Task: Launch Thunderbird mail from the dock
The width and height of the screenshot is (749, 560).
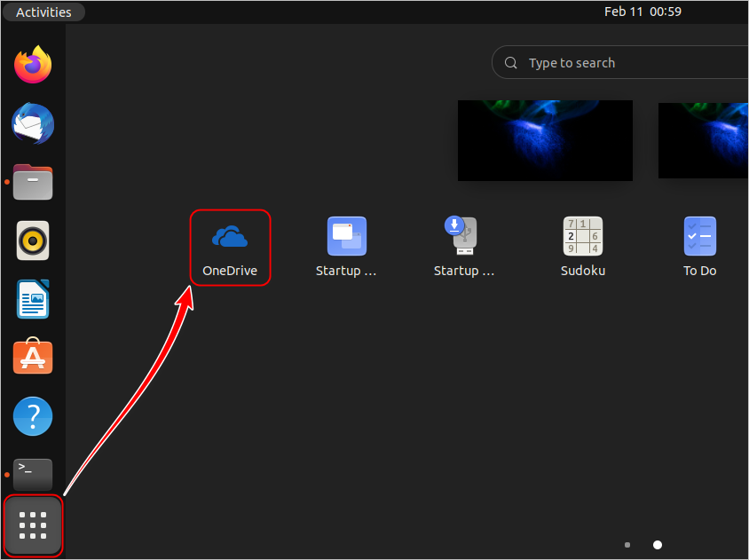Action: (x=33, y=123)
